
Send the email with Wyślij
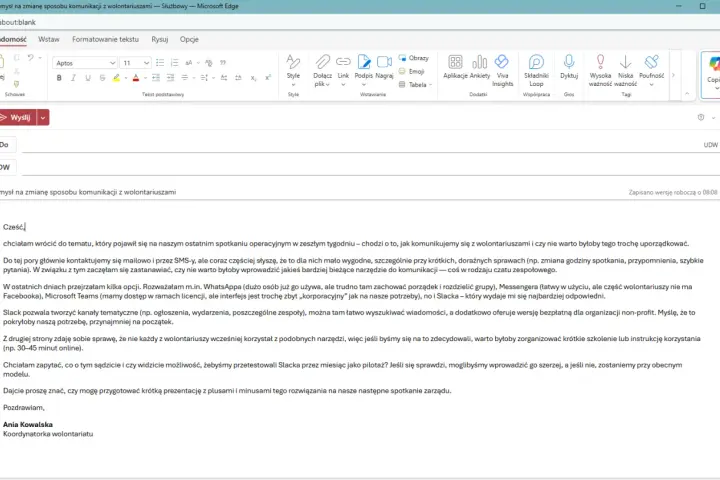click(17, 118)
